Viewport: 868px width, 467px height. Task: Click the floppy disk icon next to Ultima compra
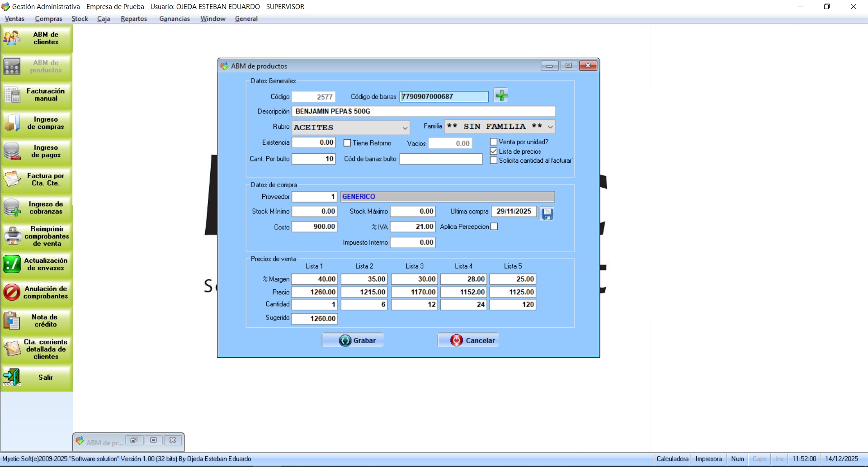click(547, 213)
